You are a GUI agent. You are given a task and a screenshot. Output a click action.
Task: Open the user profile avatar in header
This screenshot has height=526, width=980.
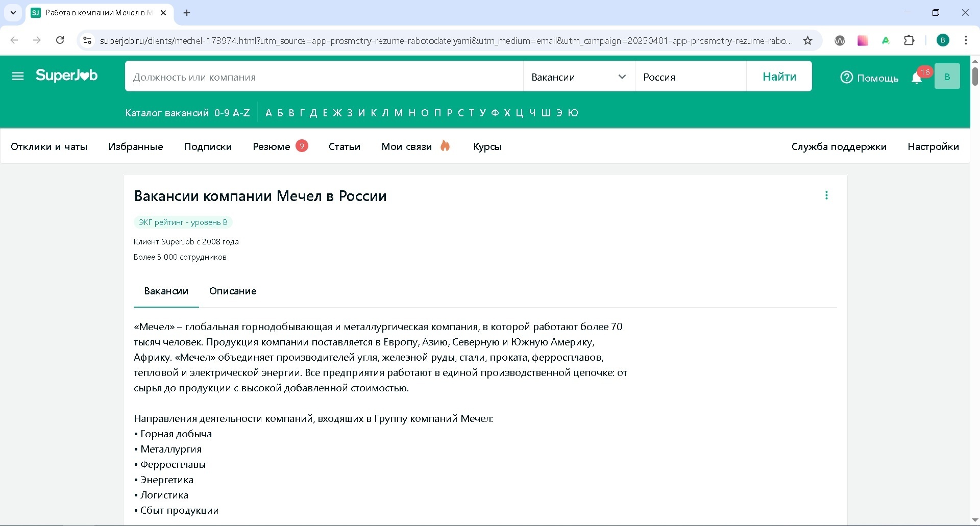click(947, 77)
